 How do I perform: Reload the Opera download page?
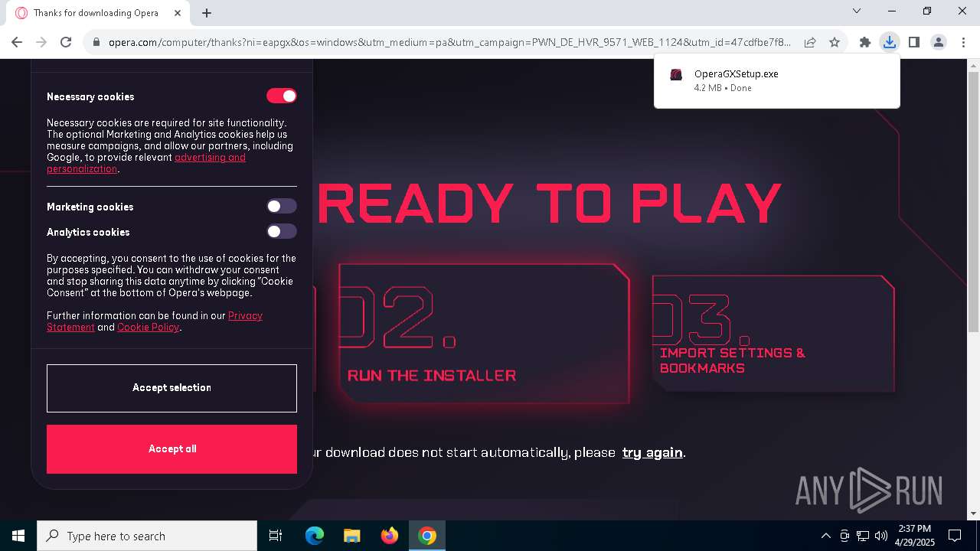66,42
